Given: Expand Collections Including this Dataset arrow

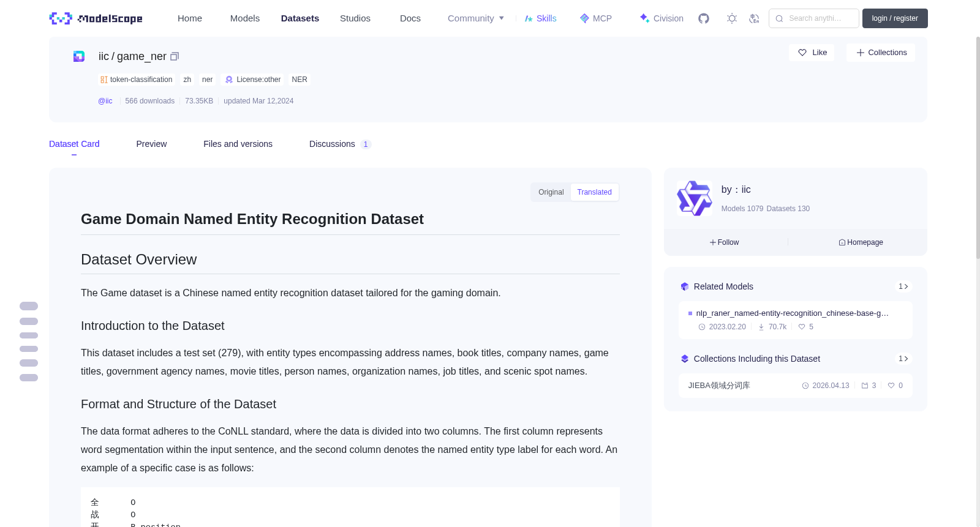Looking at the screenshot, I should (x=903, y=359).
